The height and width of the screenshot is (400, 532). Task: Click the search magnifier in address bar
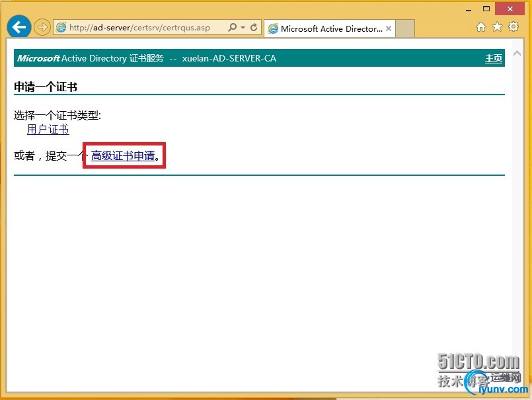tap(232, 27)
